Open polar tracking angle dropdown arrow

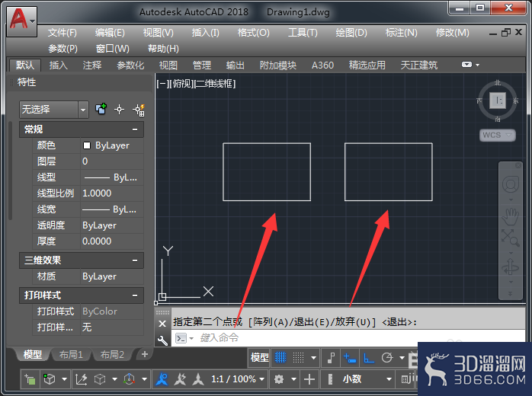pos(402,358)
